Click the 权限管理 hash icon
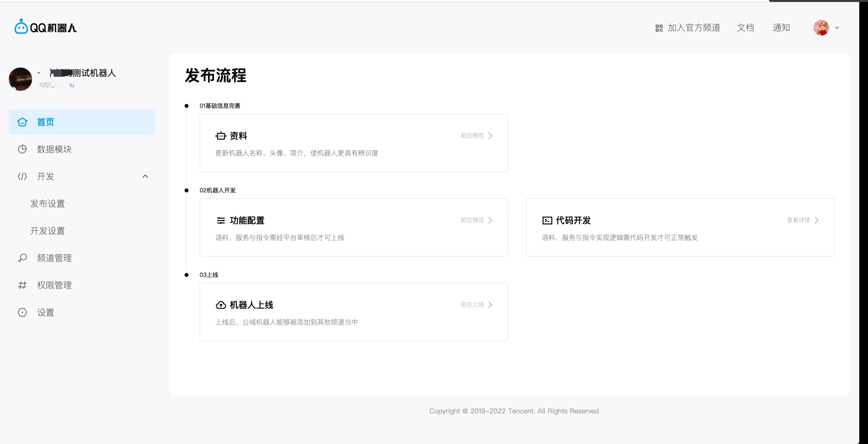 coord(22,285)
